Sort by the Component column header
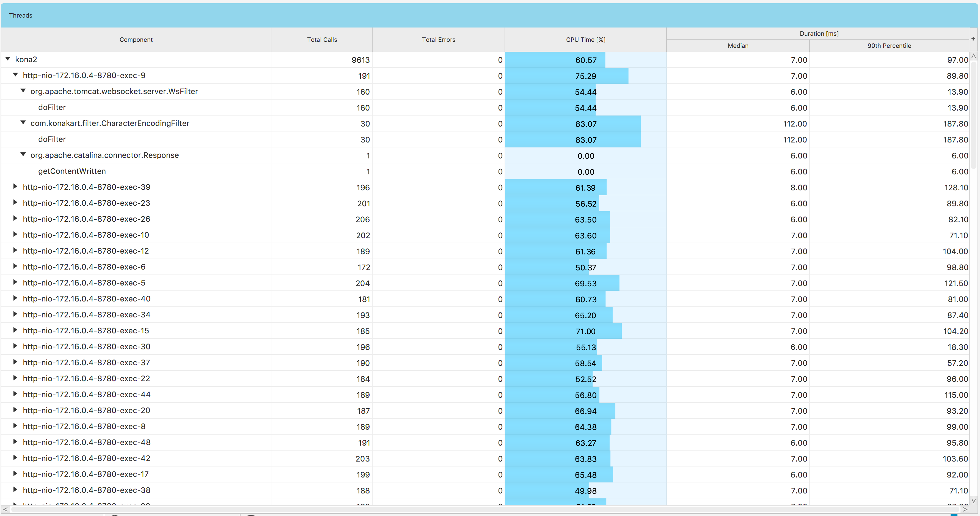The image size is (980, 516). [136, 40]
